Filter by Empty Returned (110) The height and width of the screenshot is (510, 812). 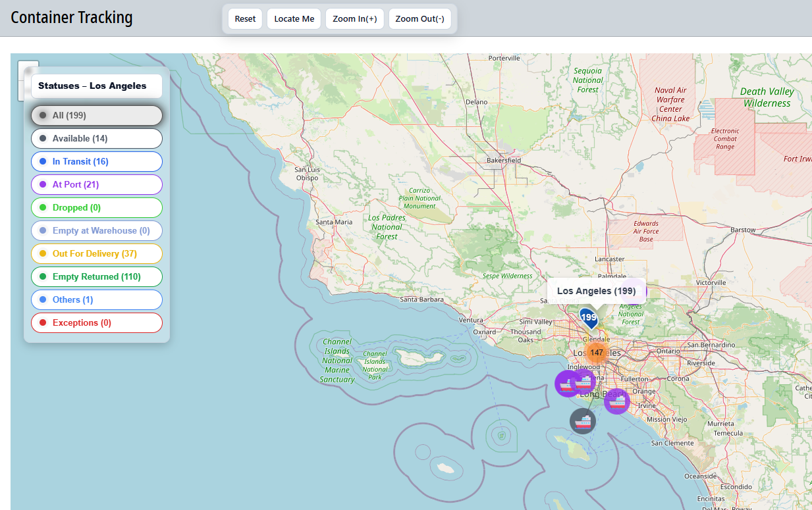97,277
